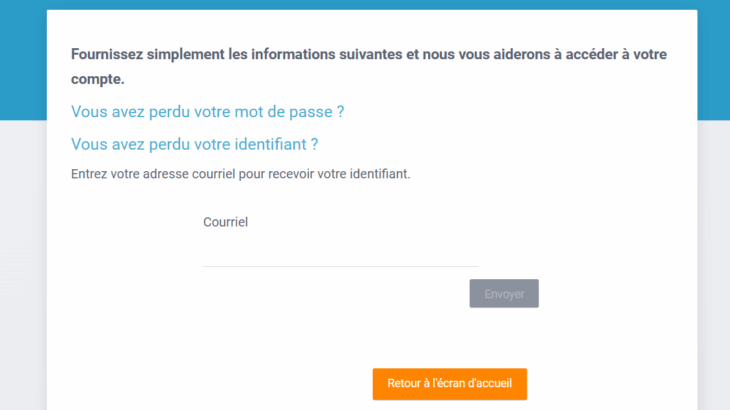
Task: Submit the form with Envoyer
Action: pos(504,294)
